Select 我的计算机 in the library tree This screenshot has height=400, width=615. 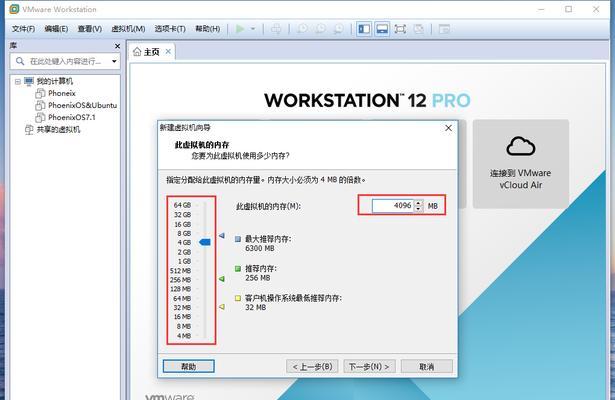pos(55,81)
